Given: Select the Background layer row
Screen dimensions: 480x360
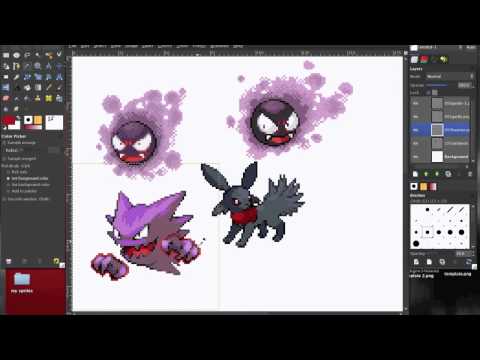Looking at the screenshot, I should click(441, 157).
